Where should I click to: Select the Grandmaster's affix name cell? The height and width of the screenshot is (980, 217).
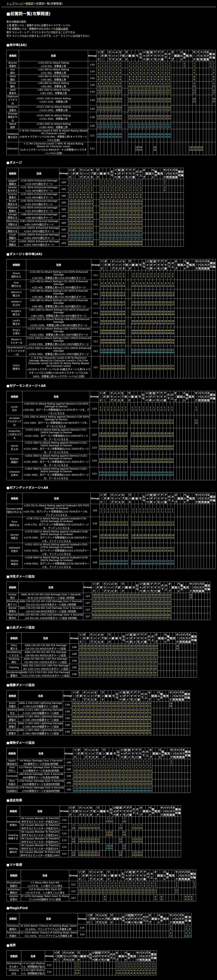coord(16,351)
